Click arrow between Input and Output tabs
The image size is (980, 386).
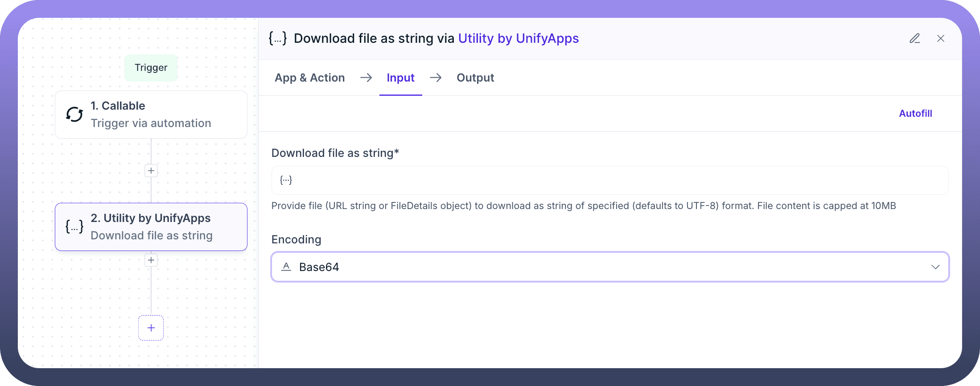(x=436, y=78)
